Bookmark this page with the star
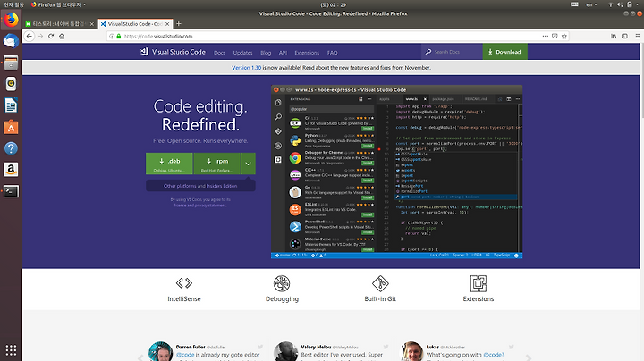644x361 pixels. point(563,36)
